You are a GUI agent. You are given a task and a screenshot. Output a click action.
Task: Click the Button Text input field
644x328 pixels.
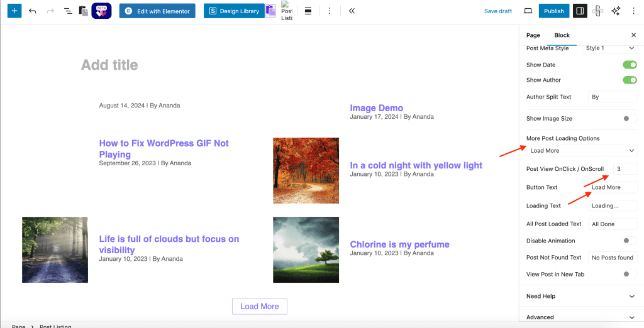pos(613,187)
